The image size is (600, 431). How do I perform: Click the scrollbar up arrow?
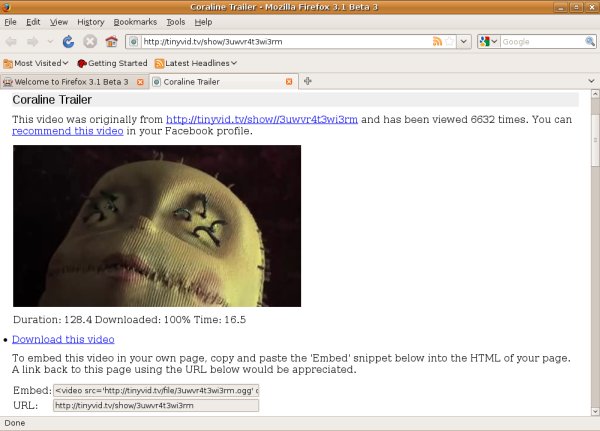595,94
